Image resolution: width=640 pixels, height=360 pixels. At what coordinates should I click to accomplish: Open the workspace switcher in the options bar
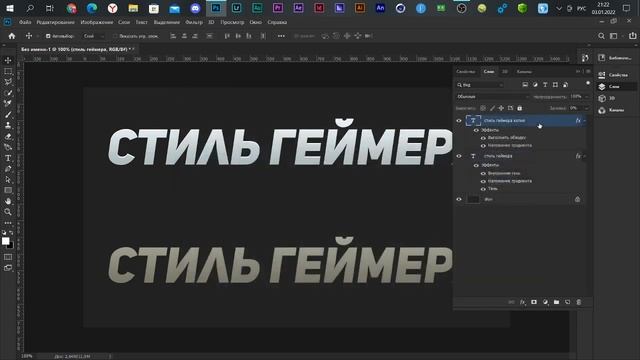[613, 36]
